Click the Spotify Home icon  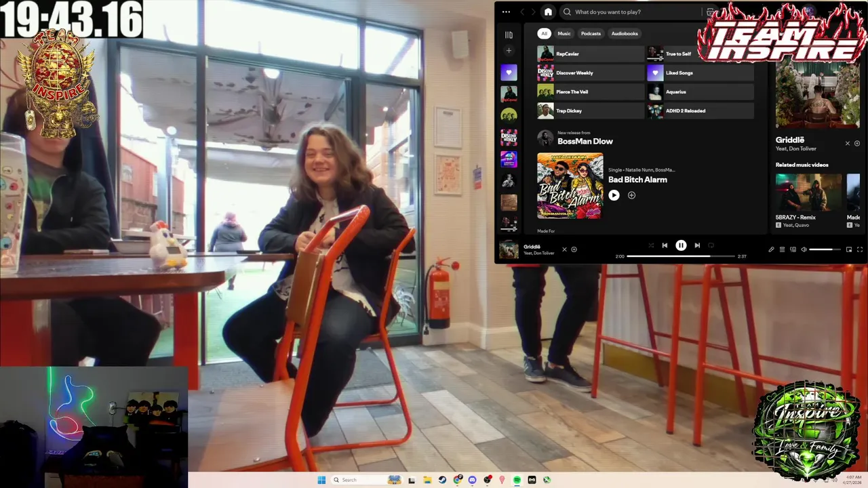548,12
